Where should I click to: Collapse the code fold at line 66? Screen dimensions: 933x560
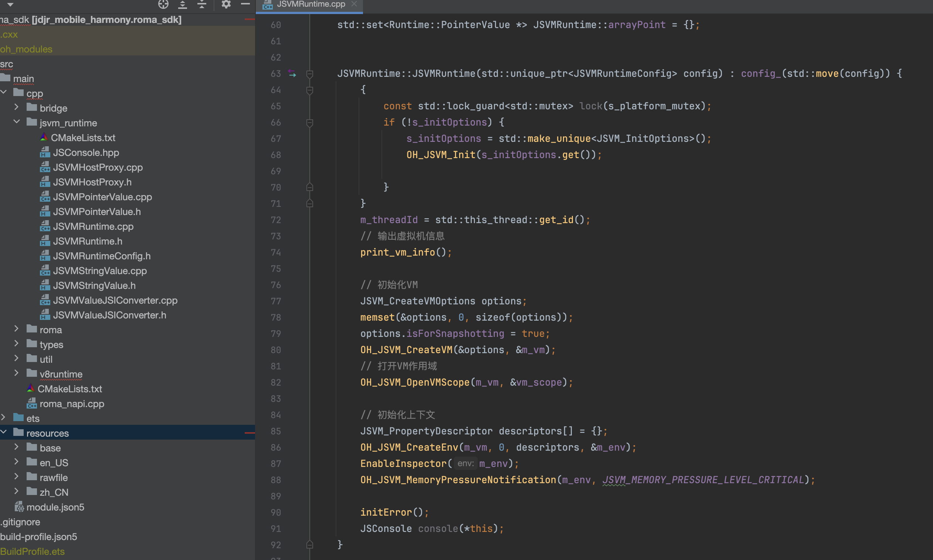tap(310, 122)
